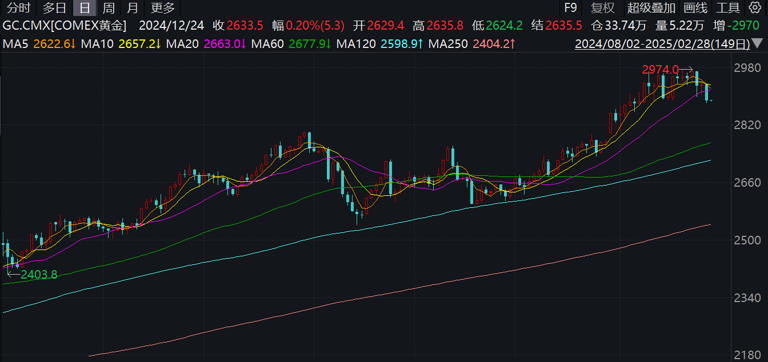The height and width of the screenshot is (362, 768).
Task: Activate the 画线 drawing tool
Action: [696, 8]
